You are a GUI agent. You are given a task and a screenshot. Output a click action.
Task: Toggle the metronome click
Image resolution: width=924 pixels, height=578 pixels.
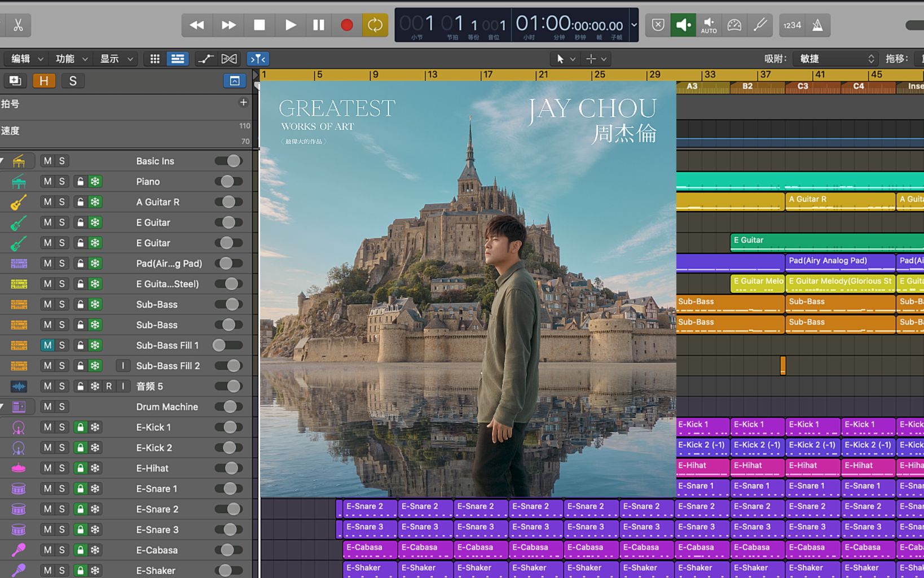tap(817, 25)
